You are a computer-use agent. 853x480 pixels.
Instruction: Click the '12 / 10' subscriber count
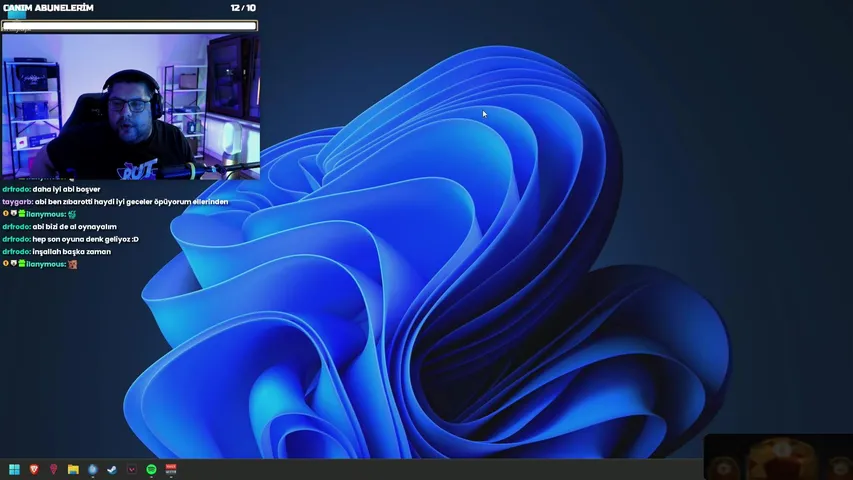243,8
